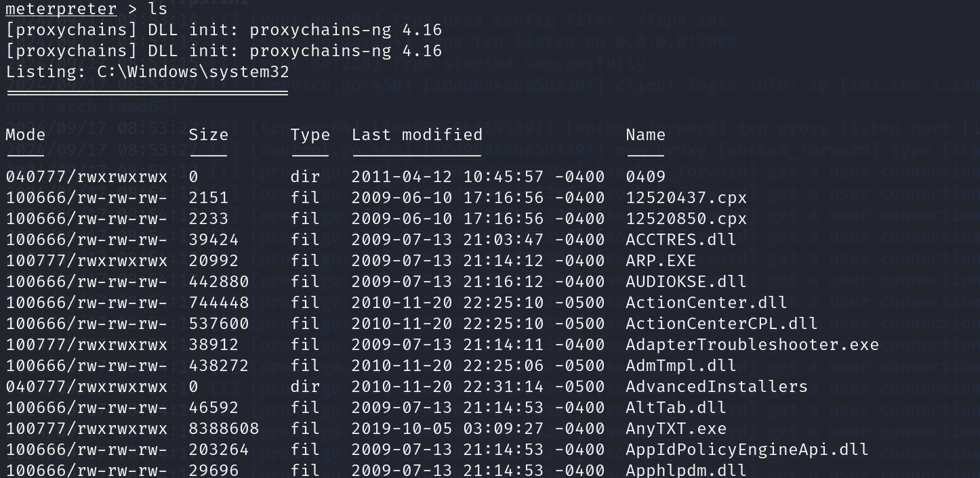
Task: Click the Name column header
Action: coord(645,135)
